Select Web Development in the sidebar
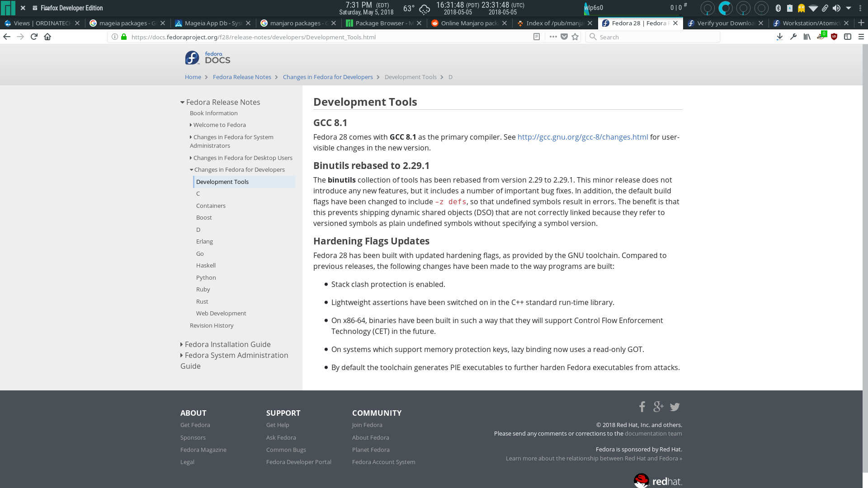 [x=221, y=313]
